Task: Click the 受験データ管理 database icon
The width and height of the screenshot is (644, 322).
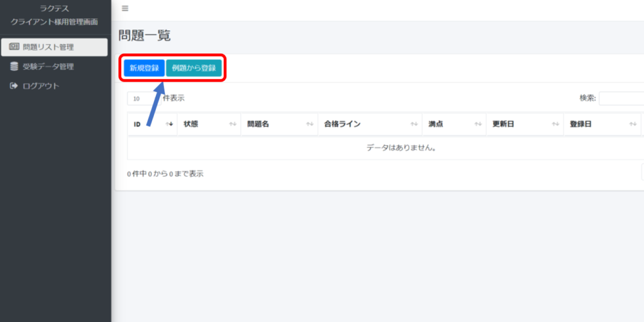Action: coord(14,66)
